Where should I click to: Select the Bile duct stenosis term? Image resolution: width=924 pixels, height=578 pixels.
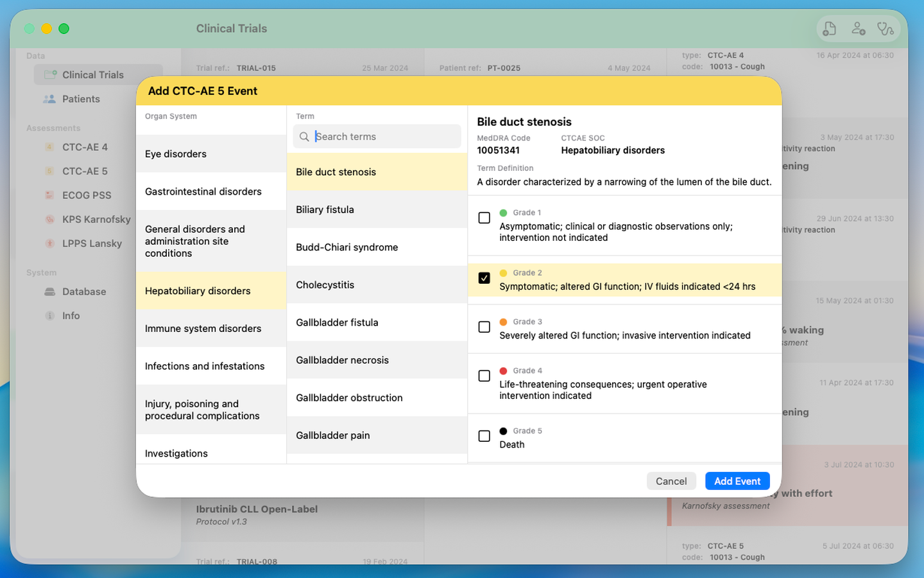tap(377, 171)
